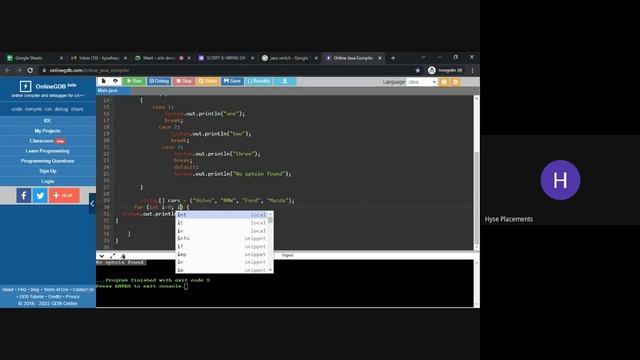This screenshot has height=360, width=640.
Task: Create a new file with the New File icon
Action: 104,81
